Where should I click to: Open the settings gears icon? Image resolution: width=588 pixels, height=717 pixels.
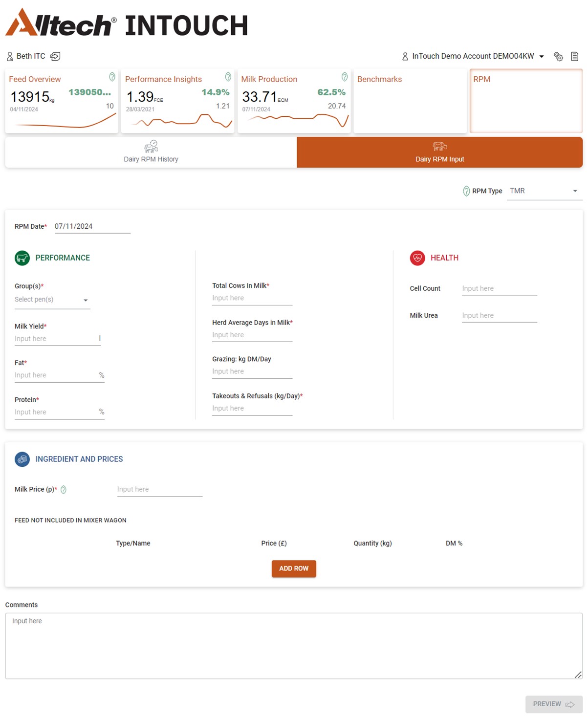[558, 56]
